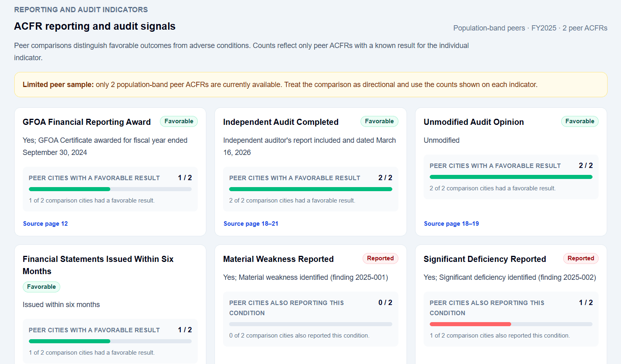Click Material Weakness Reported badge
Image resolution: width=621 pixels, height=364 pixels.
tap(380, 258)
